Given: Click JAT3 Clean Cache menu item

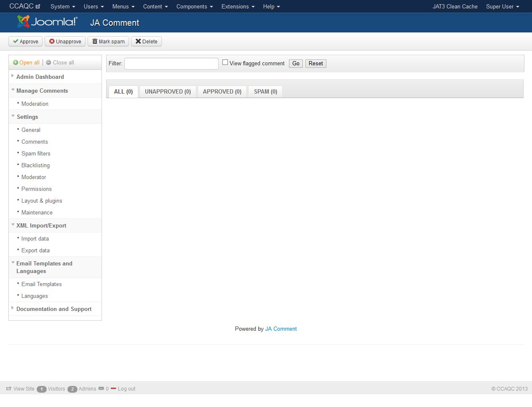Looking at the screenshot, I should pyautogui.click(x=455, y=6).
